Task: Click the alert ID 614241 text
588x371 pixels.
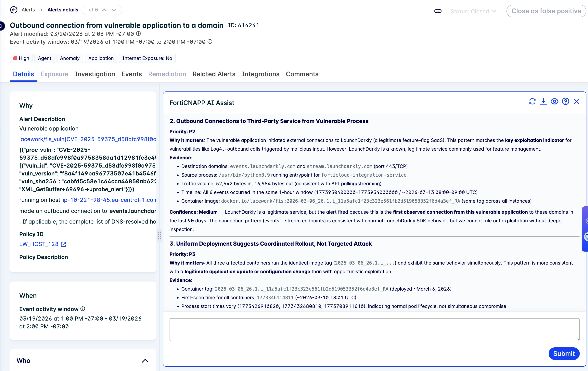Action: [243, 25]
